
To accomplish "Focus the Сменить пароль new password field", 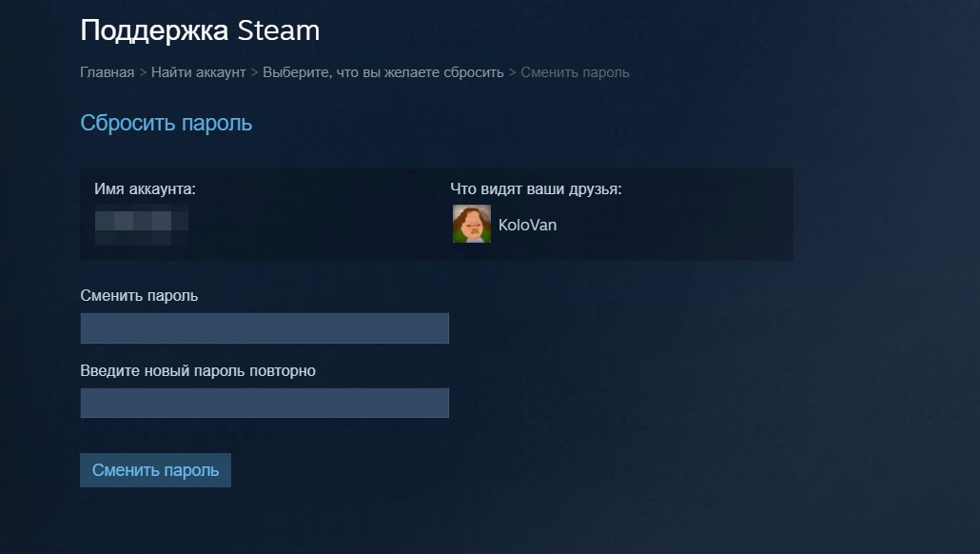I will [265, 328].
